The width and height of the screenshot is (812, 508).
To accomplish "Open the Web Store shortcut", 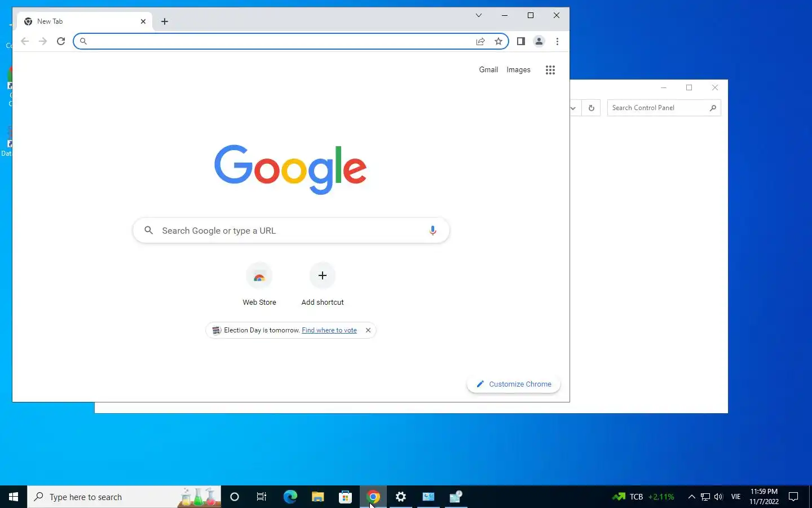I will [x=259, y=284].
